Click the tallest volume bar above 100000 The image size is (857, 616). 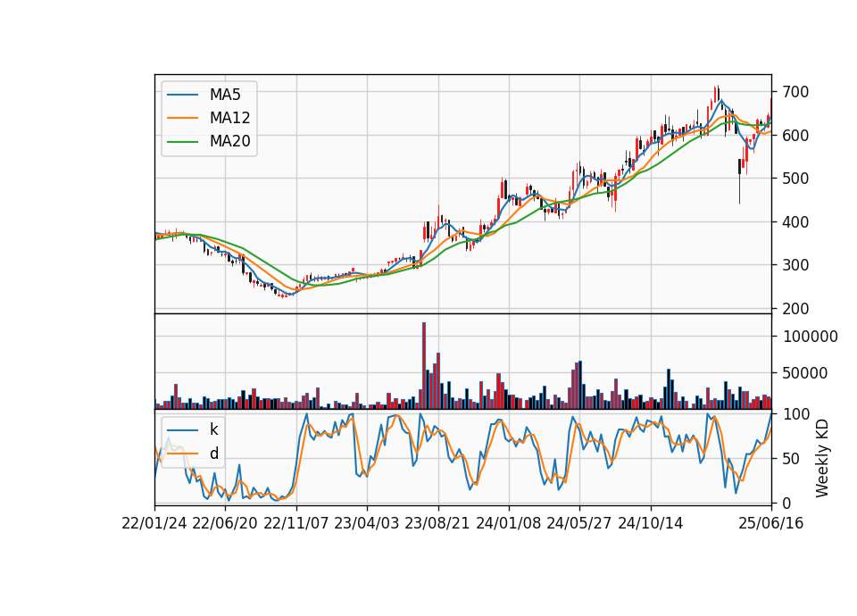pos(424,366)
